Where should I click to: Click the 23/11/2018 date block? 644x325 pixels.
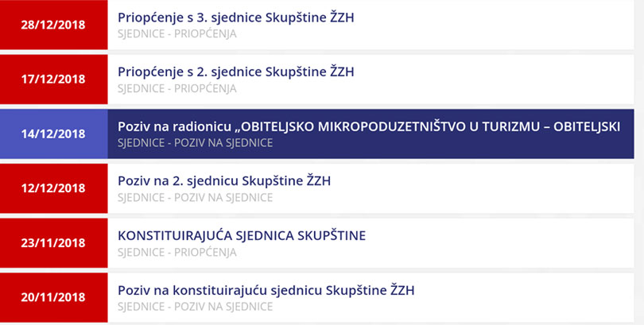pyautogui.click(x=54, y=243)
